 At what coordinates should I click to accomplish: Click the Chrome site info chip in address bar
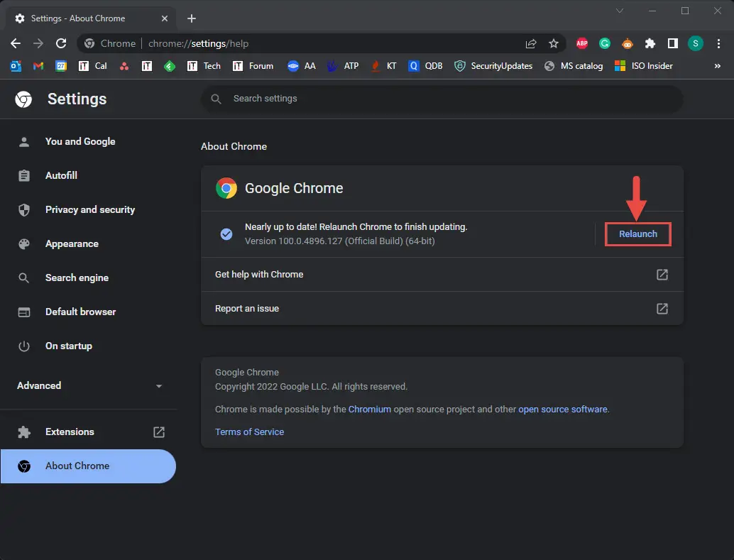[110, 43]
